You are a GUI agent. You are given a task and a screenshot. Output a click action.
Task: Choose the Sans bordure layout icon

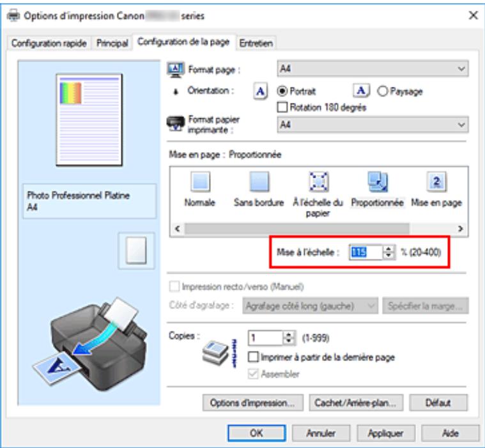tap(259, 182)
